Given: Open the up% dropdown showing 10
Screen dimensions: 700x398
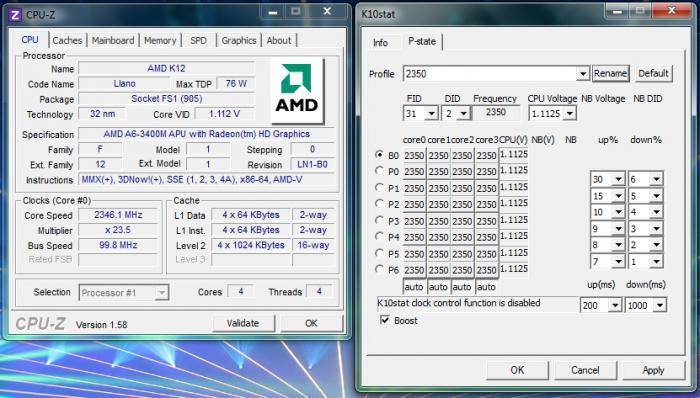Looking at the screenshot, I should pos(618,212).
